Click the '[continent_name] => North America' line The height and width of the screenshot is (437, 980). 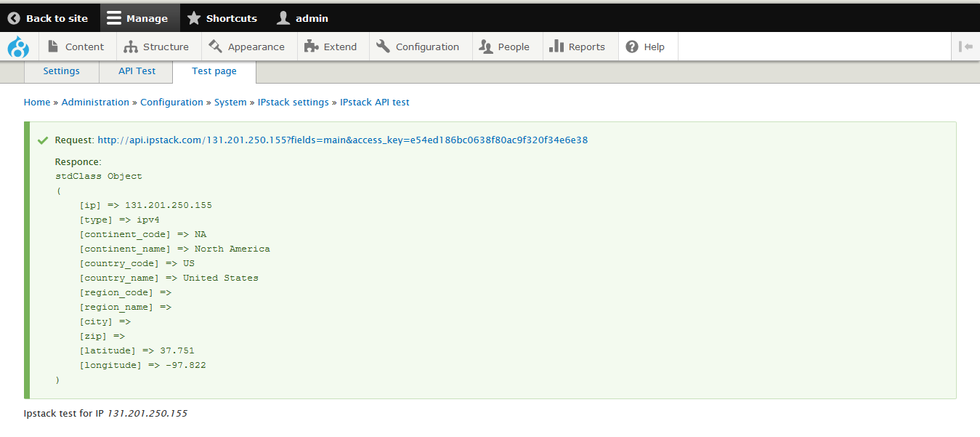pyautogui.click(x=174, y=249)
